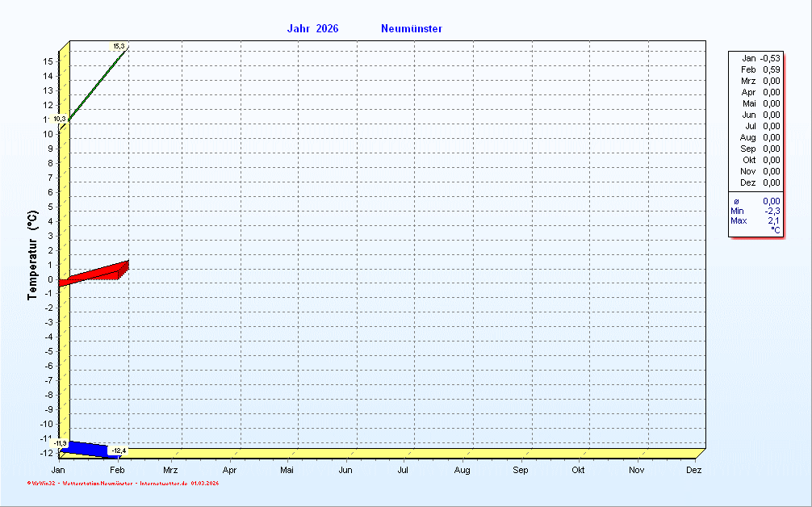Image resolution: width=812 pixels, height=507 pixels.
Task: Click the "Mrz" month label on the x-axis
Action: (170, 470)
